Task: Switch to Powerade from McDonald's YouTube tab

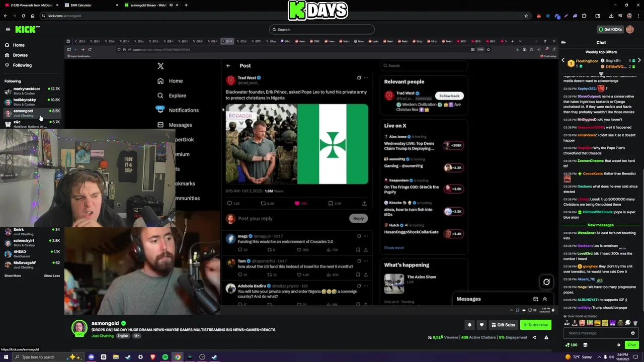Action: pyautogui.click(x=31, y=5)
